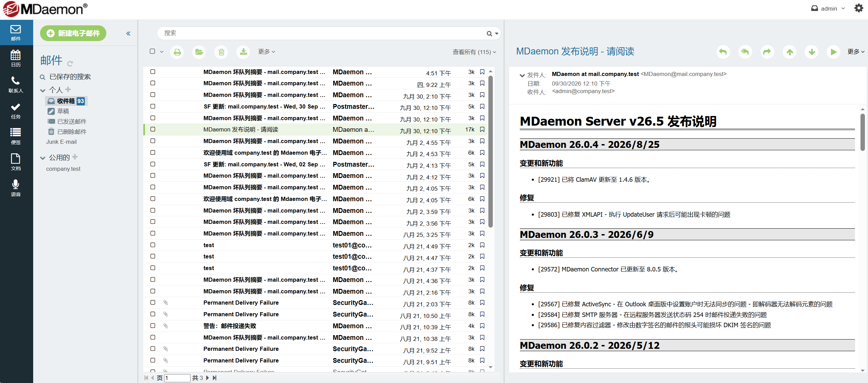Image resolution: width=868 pixels, height=383 pixels.
Task: Check the SF 更新 Wed, 30 Sep message
Action: [x=153, y=106]
